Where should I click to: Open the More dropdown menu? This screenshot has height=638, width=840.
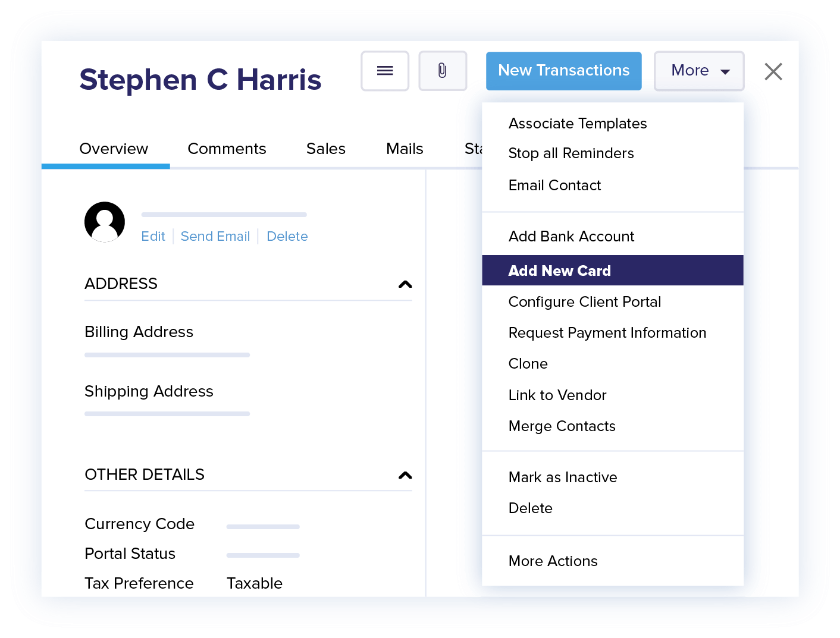[x=698, y=71]
